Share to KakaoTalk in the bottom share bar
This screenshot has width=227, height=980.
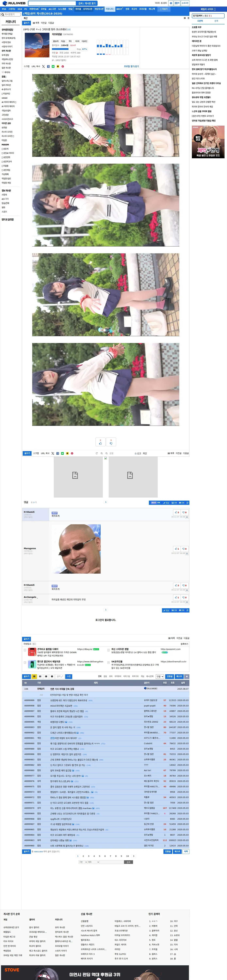coord(67,453)
